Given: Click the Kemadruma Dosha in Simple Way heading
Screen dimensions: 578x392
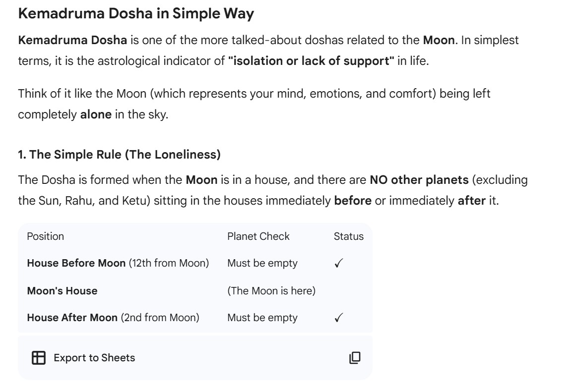Looking at the screenshot, I should coord(136,14).
